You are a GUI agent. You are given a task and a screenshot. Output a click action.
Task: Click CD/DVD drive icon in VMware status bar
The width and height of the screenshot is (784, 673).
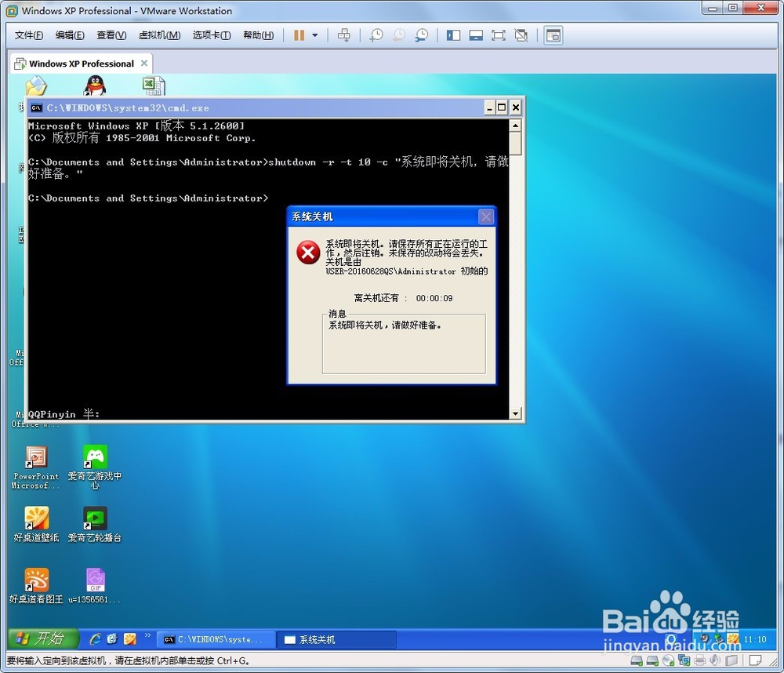click(669, 661)
